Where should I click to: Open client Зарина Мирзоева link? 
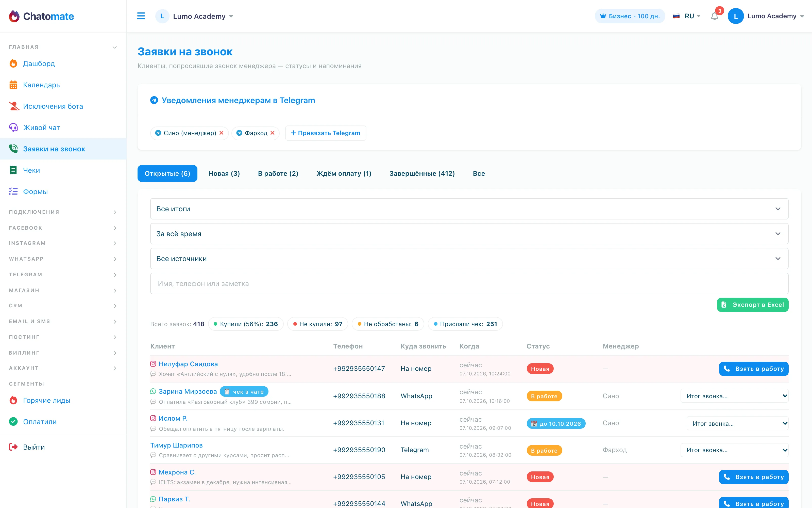[x=188, y=391]
